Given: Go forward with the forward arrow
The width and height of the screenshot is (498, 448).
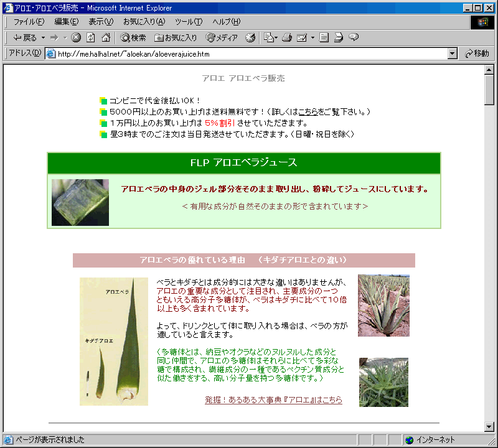Looking at the screenshot, I should (54, 38).
